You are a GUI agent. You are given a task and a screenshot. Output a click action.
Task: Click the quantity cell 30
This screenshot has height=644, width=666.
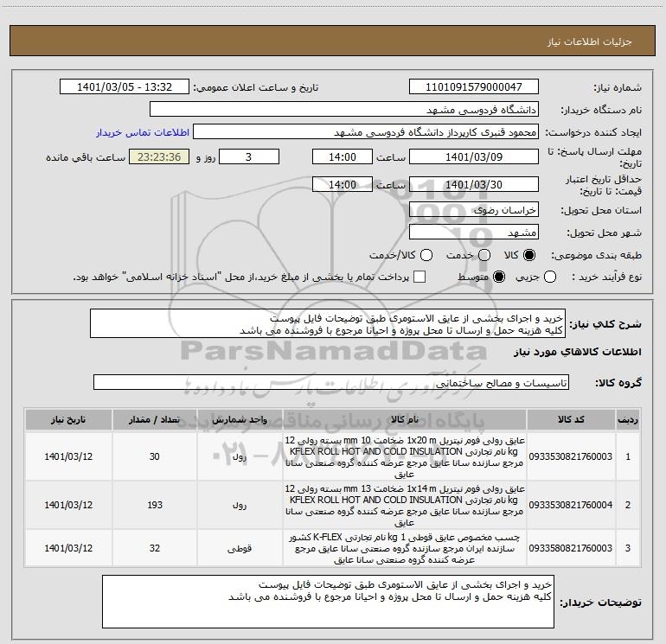155,456
